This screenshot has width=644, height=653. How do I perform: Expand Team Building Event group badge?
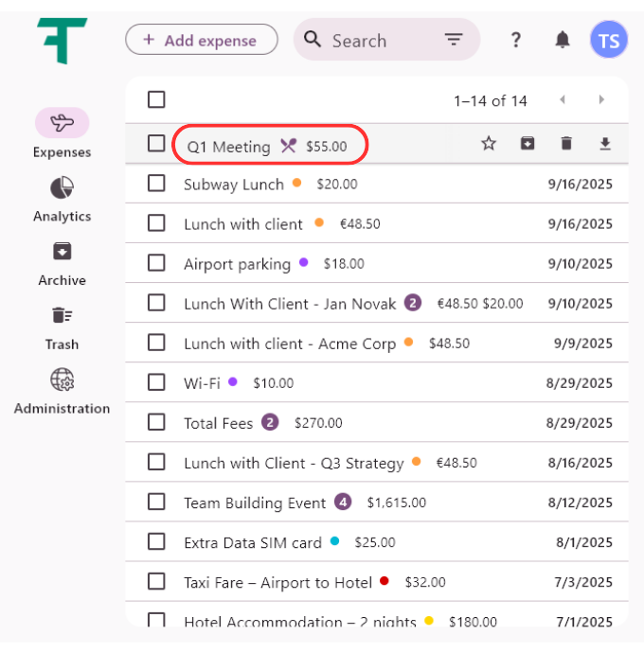coord(343,503)
